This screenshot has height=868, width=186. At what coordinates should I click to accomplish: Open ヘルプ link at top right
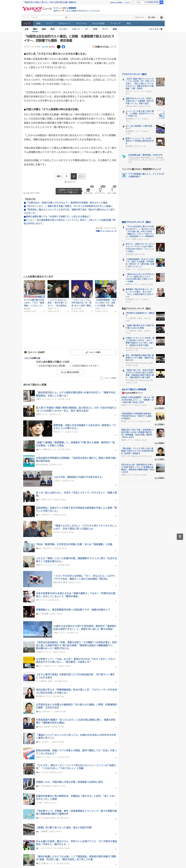(x=127, y=2)
